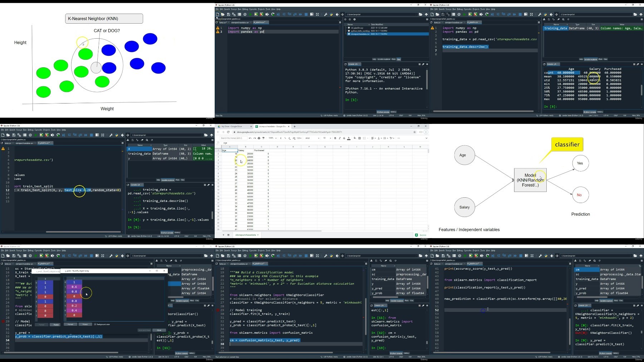Click the redo icon in Google Sheets toolbar
This screenshot has height=362, width=644.
pos(254,138)
